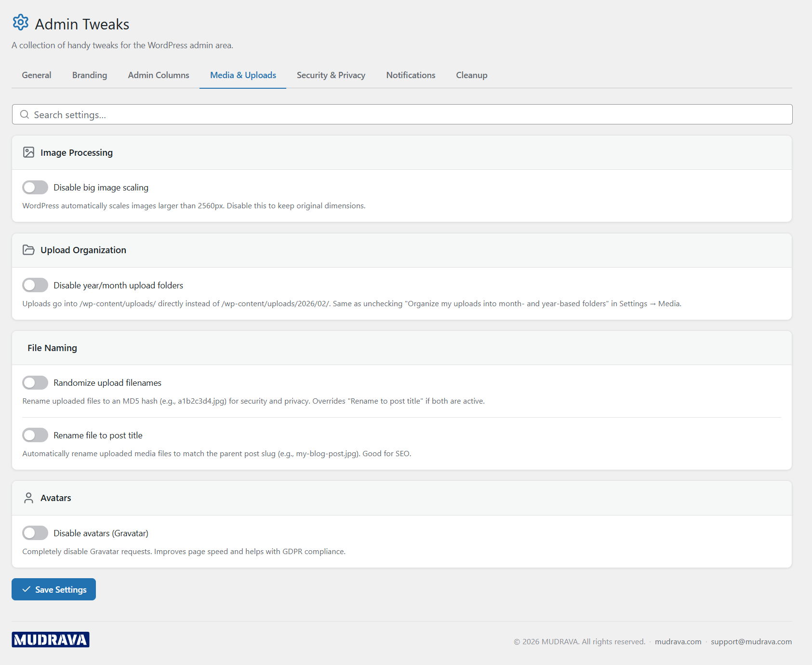Image resolution: width=812 pixels, height=665 pixels.
Task: Click the settings gear icon beside Admin Tweaks
Action: pyautogui.click(x=20, y=22)
